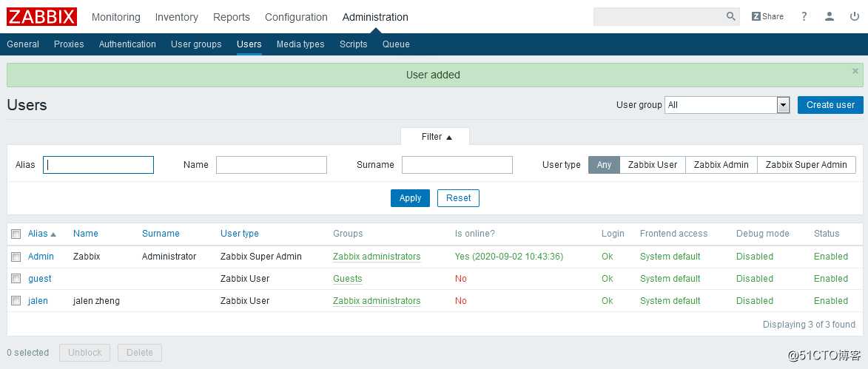Viewport: 868px width, 369px height.
Task: Go to the Authentication submenu
Action: pyautogui.click(x=127, y=44)
